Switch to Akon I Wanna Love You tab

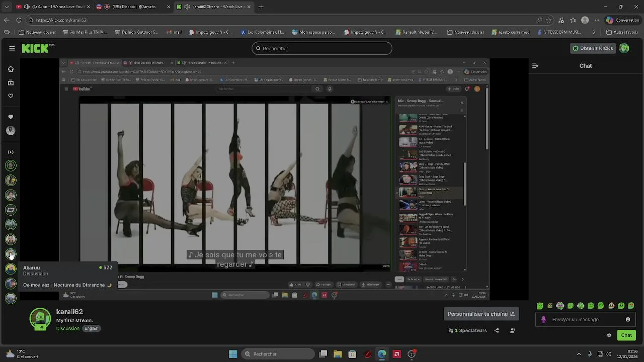pyautogui.click(x=52, y=7)
